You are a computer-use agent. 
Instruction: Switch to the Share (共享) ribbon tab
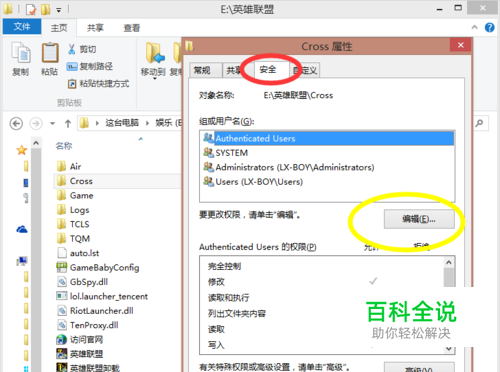tap(95, 28)
